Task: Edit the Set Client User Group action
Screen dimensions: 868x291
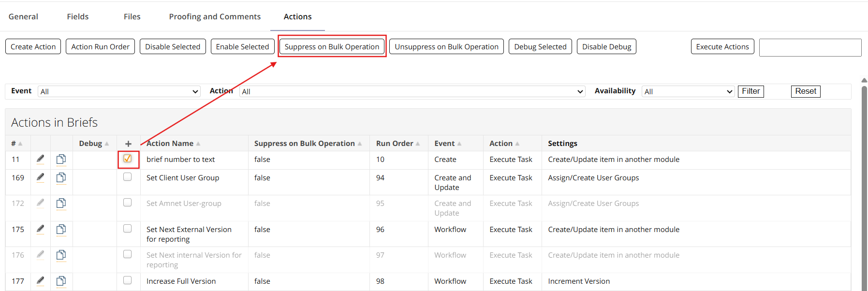Action: (x=41, y=177)
